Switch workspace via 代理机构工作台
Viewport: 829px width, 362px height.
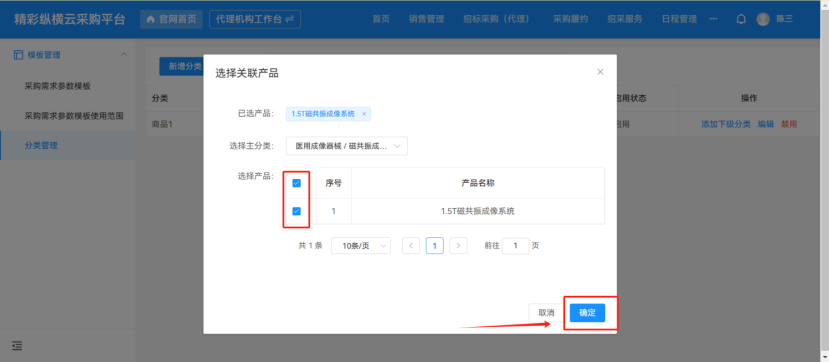(x=255, y=19)
